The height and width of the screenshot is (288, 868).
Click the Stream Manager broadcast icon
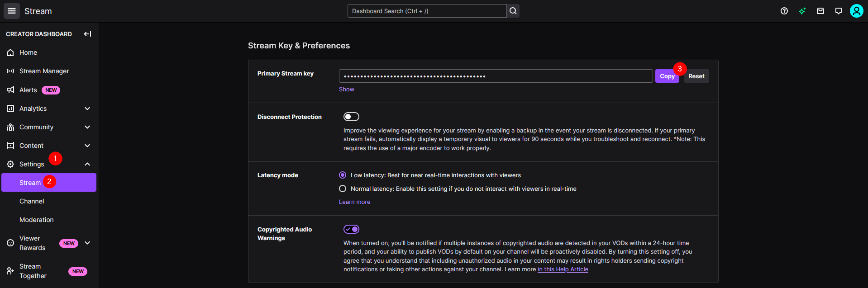coord(10,71)
